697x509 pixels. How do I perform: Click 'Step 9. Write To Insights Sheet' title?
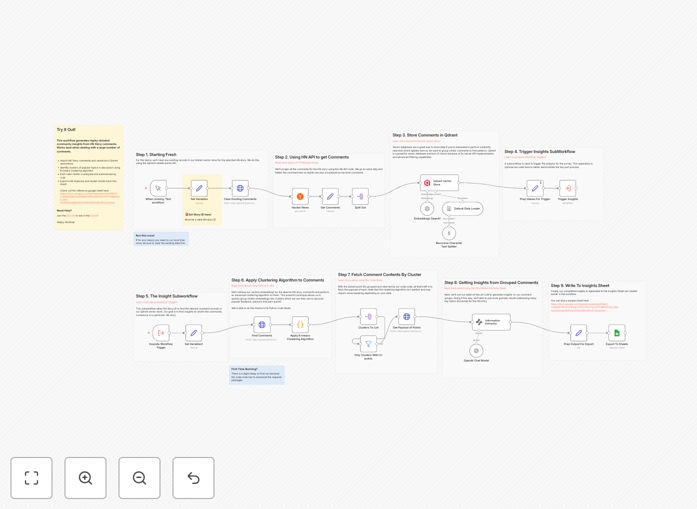[580, 285]
